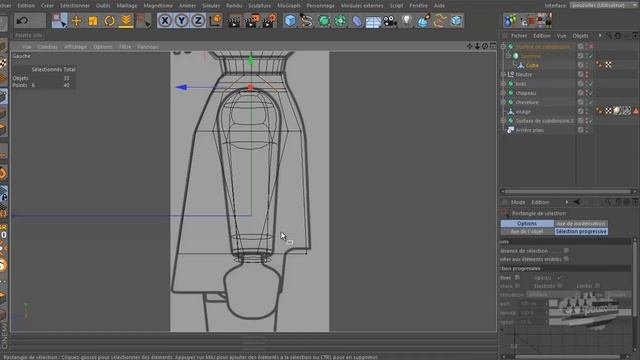640x360 pixels.
Task: Toggle the Y axis lock icon
Action: [181, 20]
